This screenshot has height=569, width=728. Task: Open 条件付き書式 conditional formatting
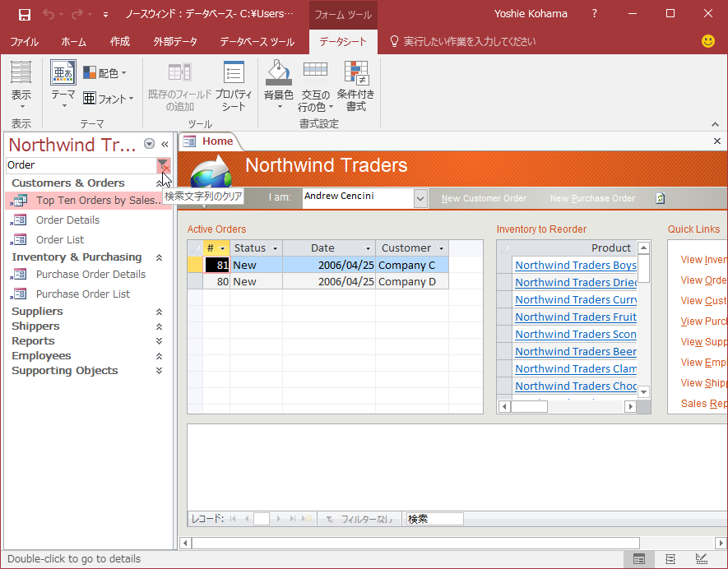356,86
